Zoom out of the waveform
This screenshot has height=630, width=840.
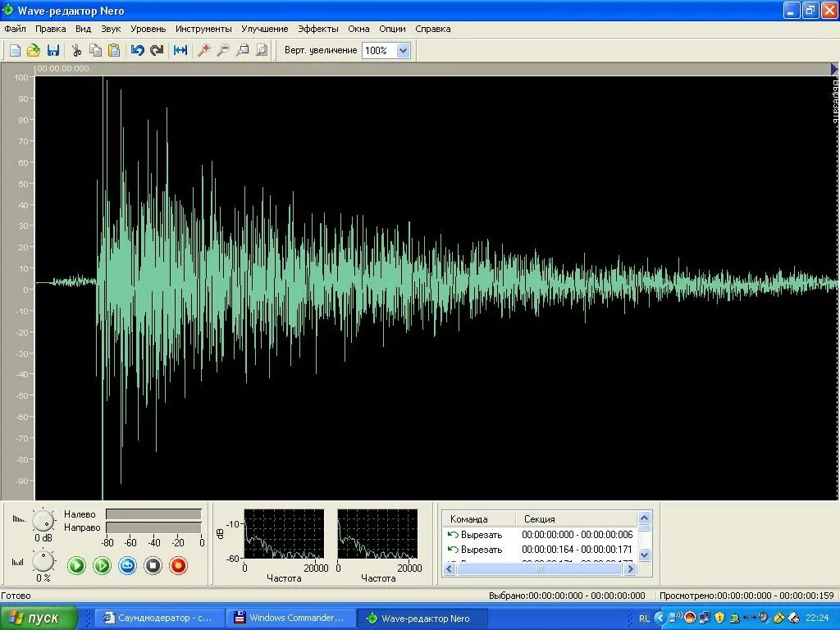(x=221, y=50)
